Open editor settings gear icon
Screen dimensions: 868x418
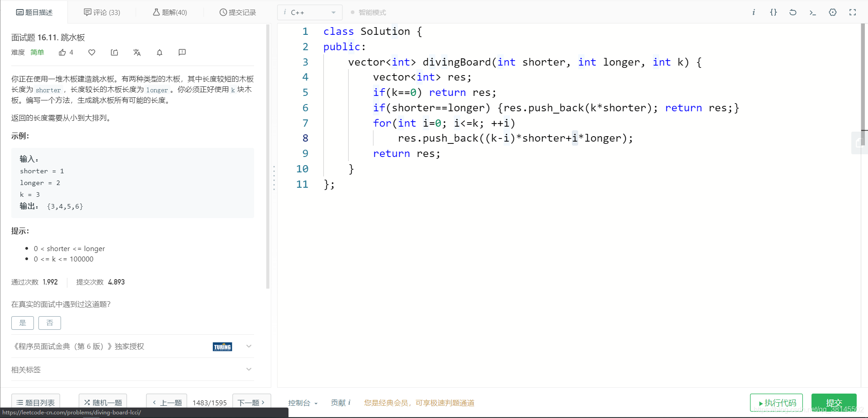pos(833,12)
